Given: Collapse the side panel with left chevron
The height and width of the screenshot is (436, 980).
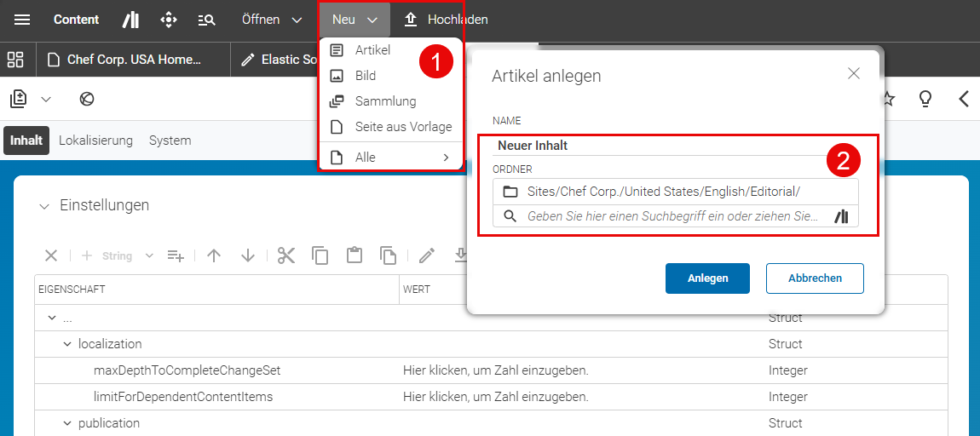Looking at the screenshot, I should 964,99.
